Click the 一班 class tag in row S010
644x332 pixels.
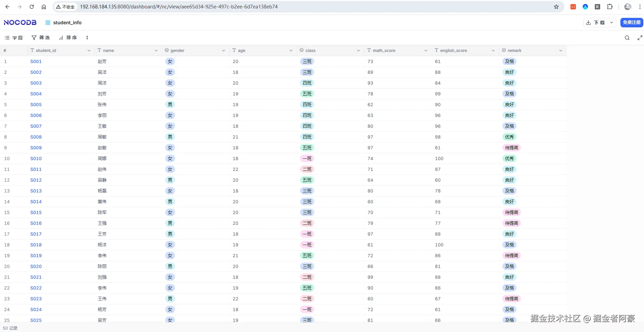click(307, 158)
